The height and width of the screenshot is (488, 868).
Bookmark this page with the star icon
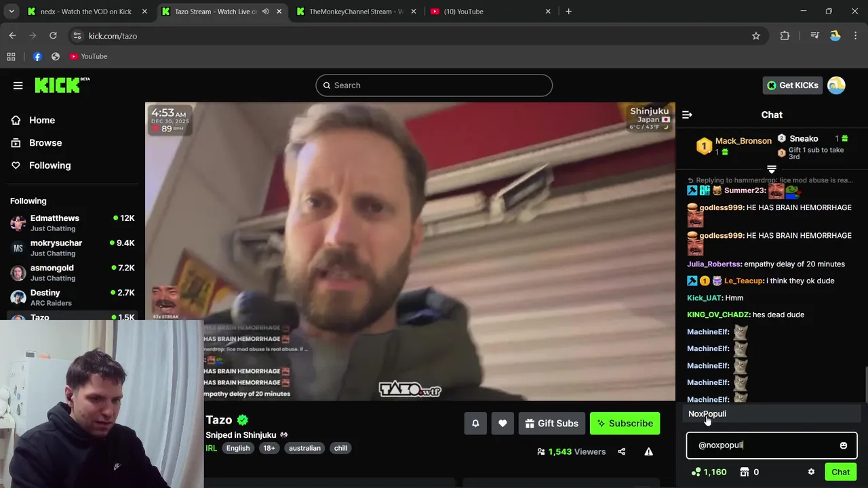coord(756,36)
